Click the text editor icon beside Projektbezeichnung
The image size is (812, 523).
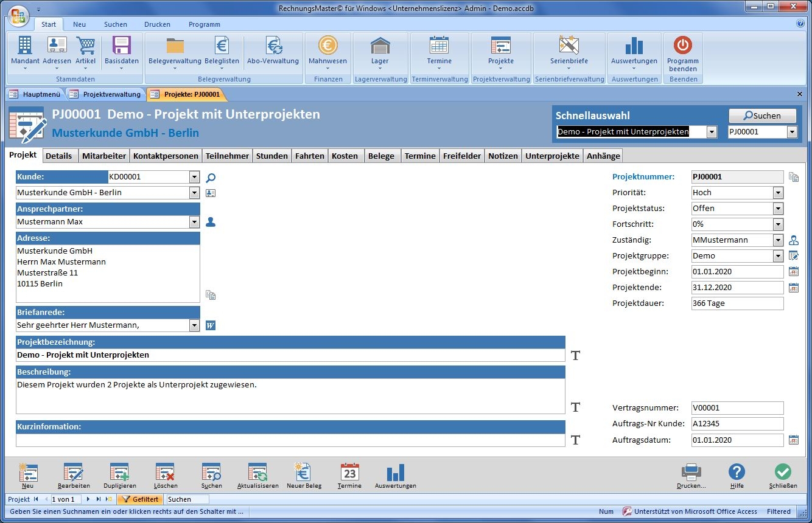[575, 355]
